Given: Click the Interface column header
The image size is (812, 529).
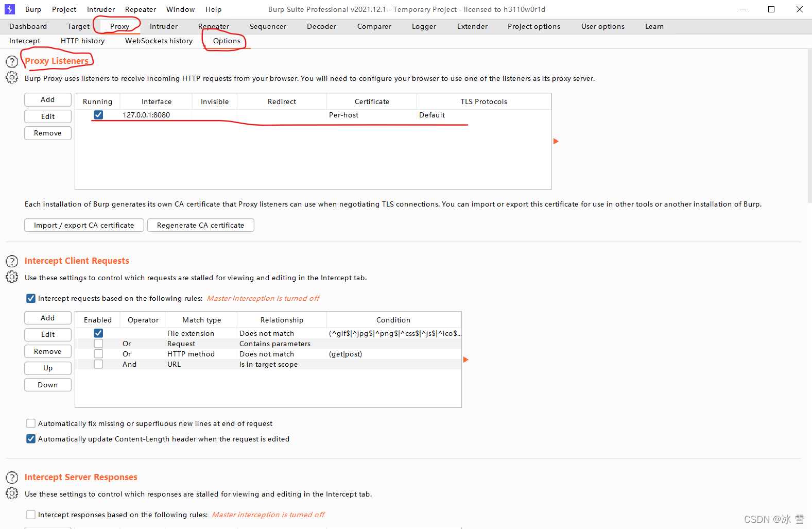Looking at the screenshot, I should point(157,101).
